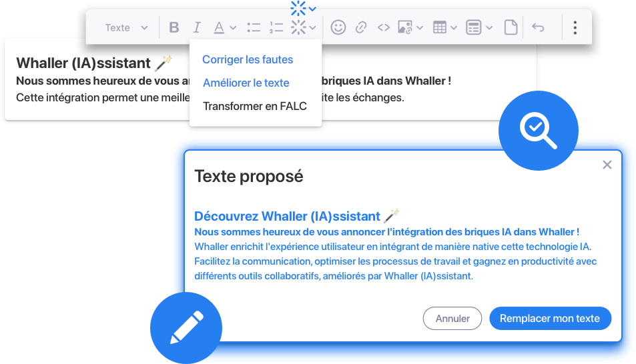Select "Corriger les fautes" menu option
636x364 pixels.
tap(248, 59)
